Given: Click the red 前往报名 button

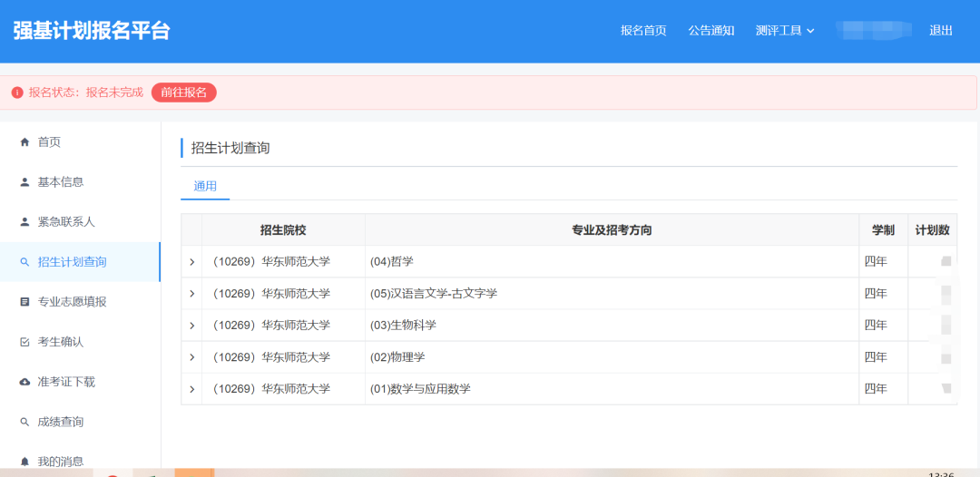Looking at the screenshot, I should point(184,92).
